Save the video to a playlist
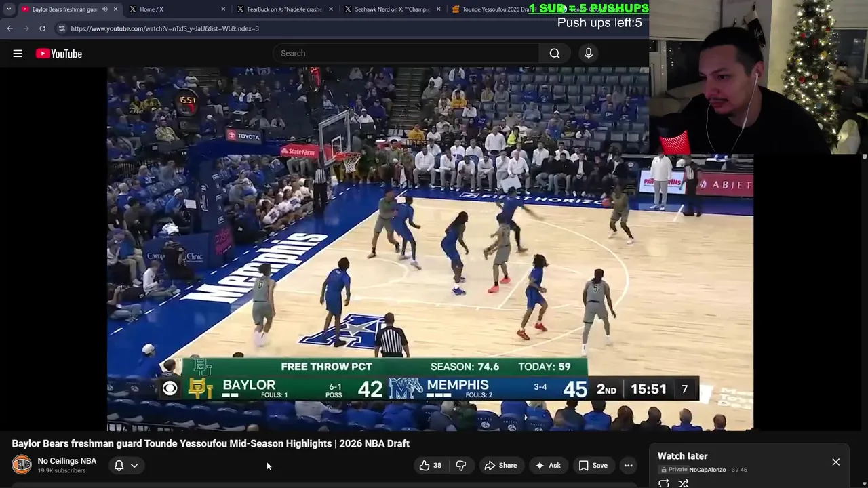 (x=593, y=465)
